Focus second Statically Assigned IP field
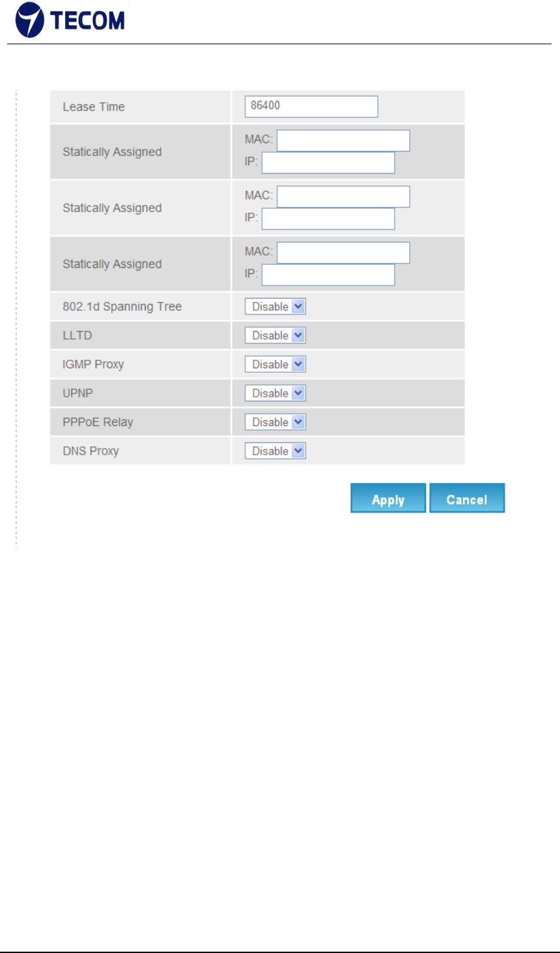Screen dimensions: 560x953 click(x=328, y=219)
